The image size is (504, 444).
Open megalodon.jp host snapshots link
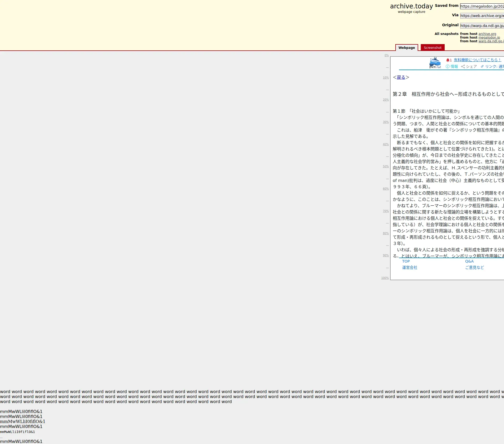(x=489, y=38)
